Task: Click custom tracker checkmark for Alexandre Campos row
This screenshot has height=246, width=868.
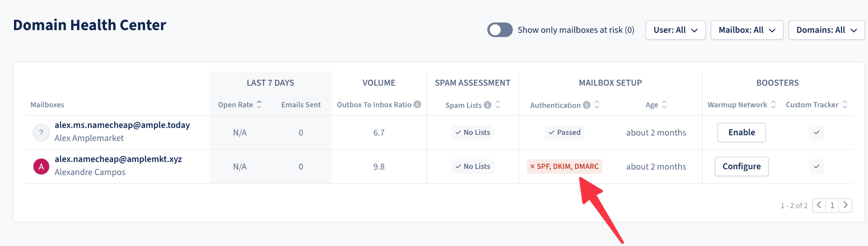Action: click(x=817, y=166)
